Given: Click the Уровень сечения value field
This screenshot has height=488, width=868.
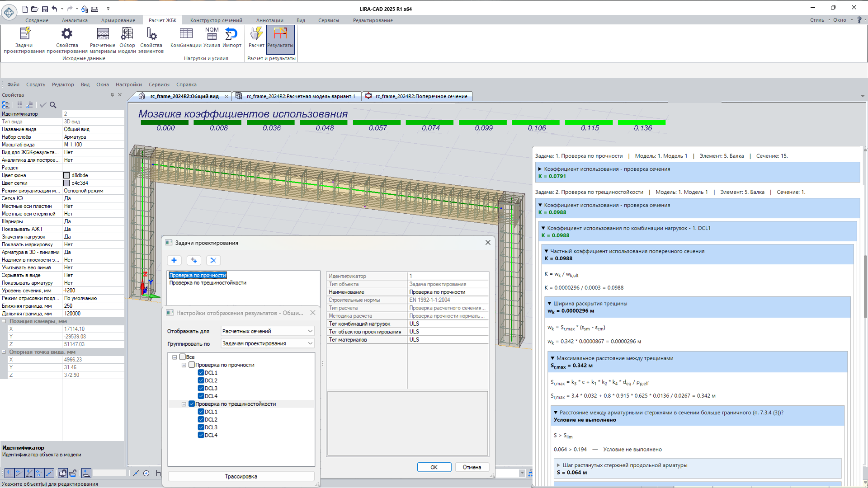Looking at the screenshot, I should click(x=93, y=291).
